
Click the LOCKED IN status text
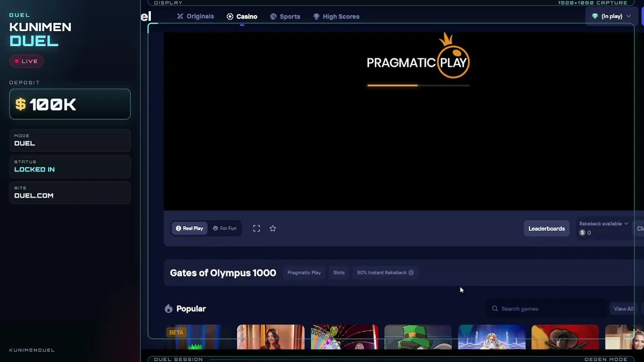(x=34, y=169)
